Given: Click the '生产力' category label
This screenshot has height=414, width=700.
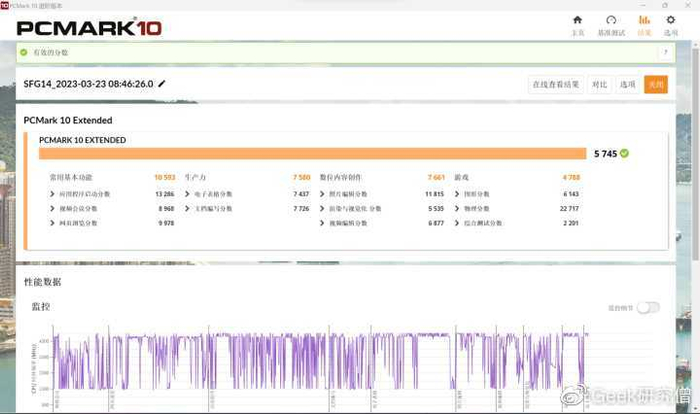Looking at the screenshot, I should (195, 177).
